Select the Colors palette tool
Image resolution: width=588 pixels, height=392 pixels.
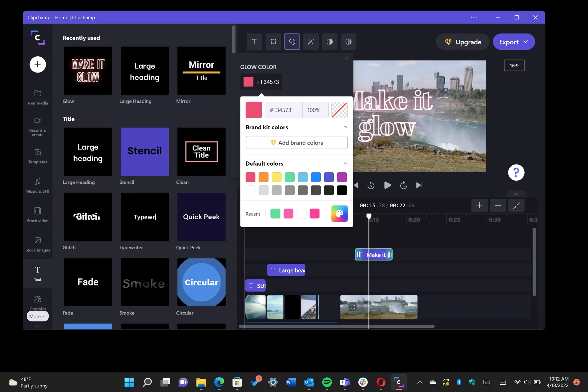coord(292,42)
